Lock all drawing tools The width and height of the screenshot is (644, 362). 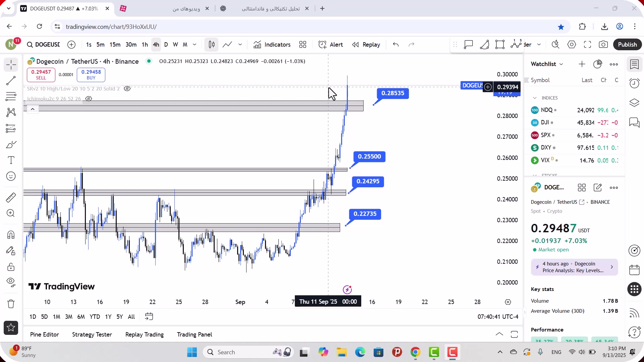pyautogui.click(x=11, y=267)
